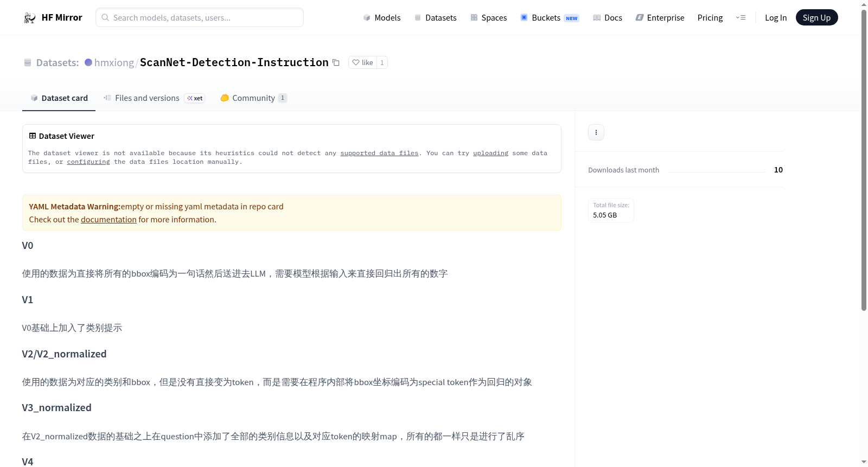Click the Models cube icon
The image size is (868, 467).
pos(367,18)
